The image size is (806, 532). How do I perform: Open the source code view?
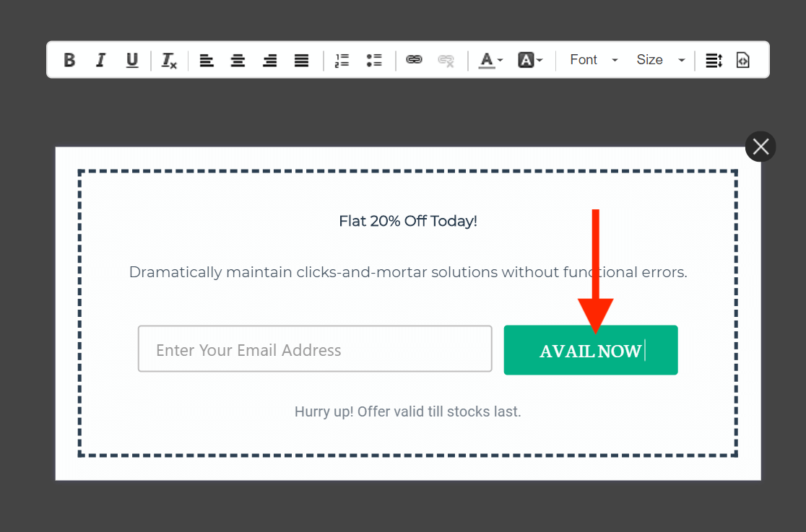pyautogui.click(x=743, y=60)
